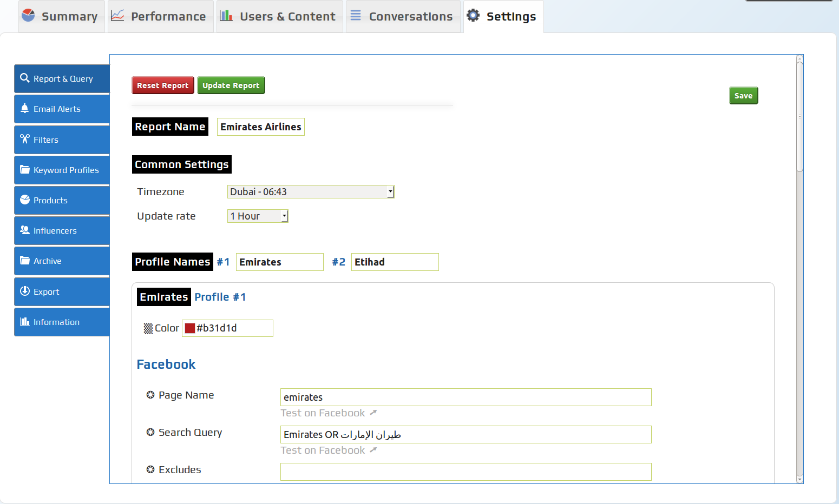Click the Settings gear icon

tap(473, 15)
